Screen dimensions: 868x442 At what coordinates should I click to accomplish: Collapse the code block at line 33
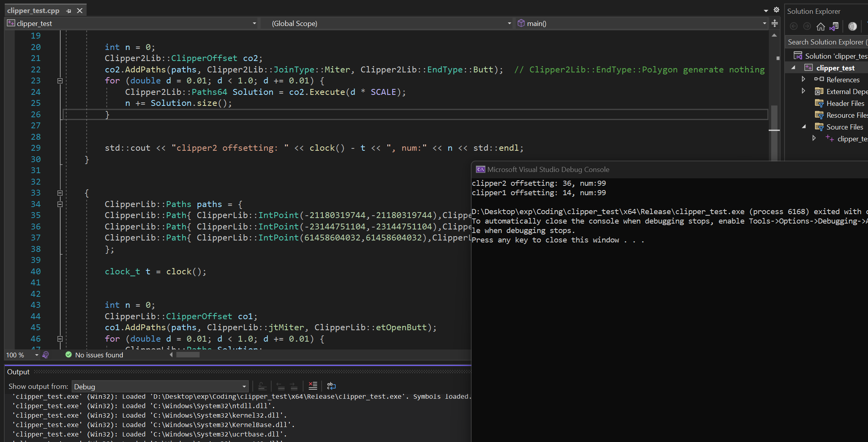[x=60, y=193]
